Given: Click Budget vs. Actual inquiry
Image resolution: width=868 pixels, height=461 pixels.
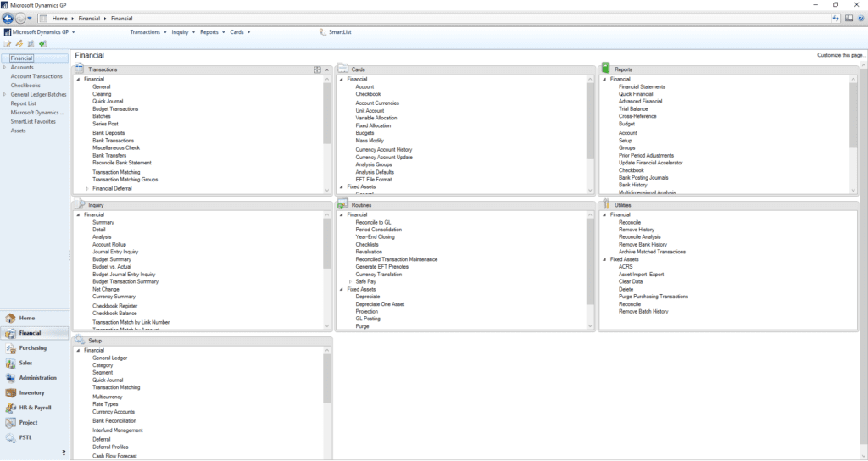Looking at the screenshot, I should [112, 267].
